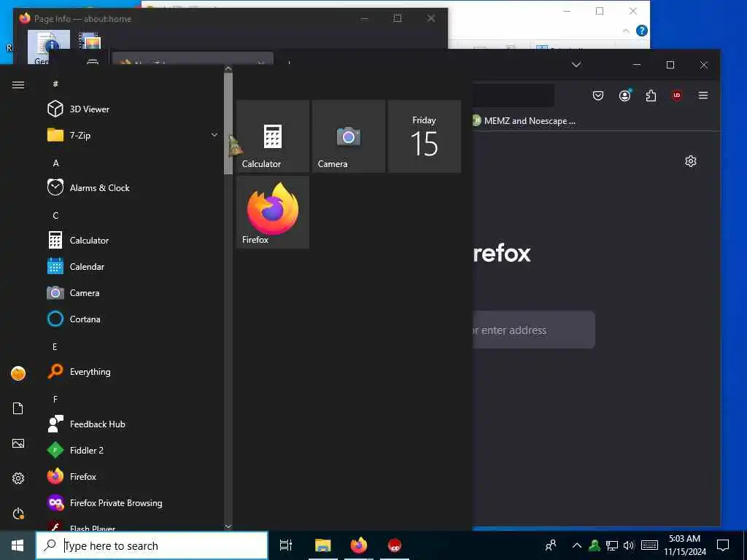Open the Firefox account icon
This screenshot has width=747, height=560.
click(624, 96)
